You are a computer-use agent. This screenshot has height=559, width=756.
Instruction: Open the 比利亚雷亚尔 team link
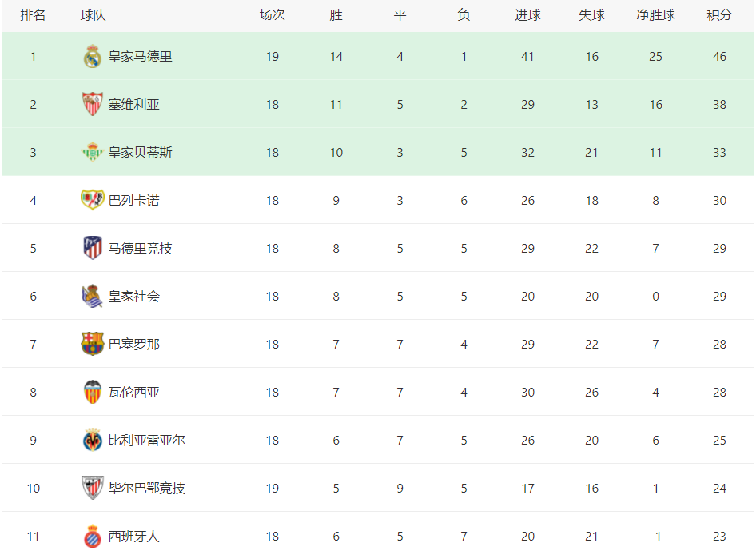pyautogui.click(x=146, y=441)
